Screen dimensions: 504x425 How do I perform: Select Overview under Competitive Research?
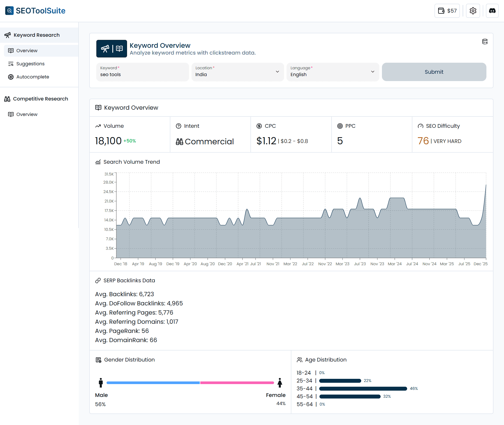27,114
